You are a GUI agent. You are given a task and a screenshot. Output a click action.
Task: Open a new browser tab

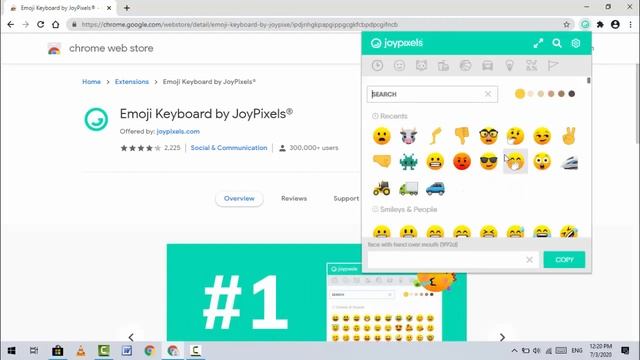[x=127, y=8]
